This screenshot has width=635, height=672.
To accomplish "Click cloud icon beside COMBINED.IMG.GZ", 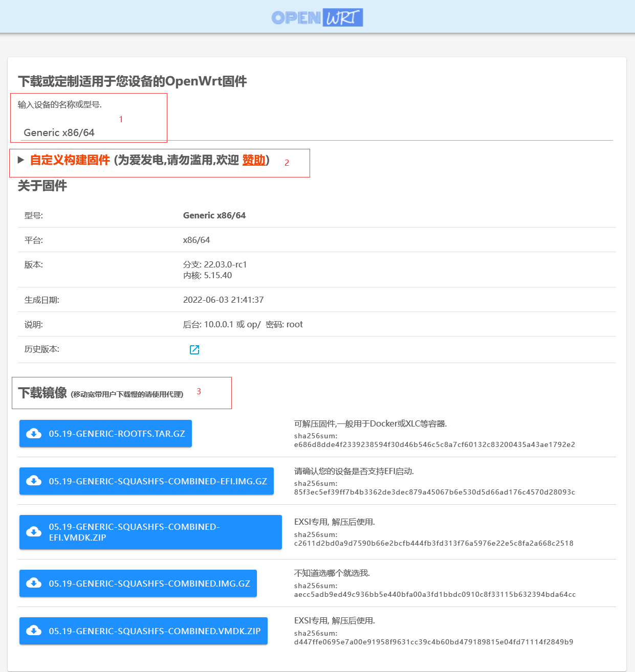I will point(34,584).
